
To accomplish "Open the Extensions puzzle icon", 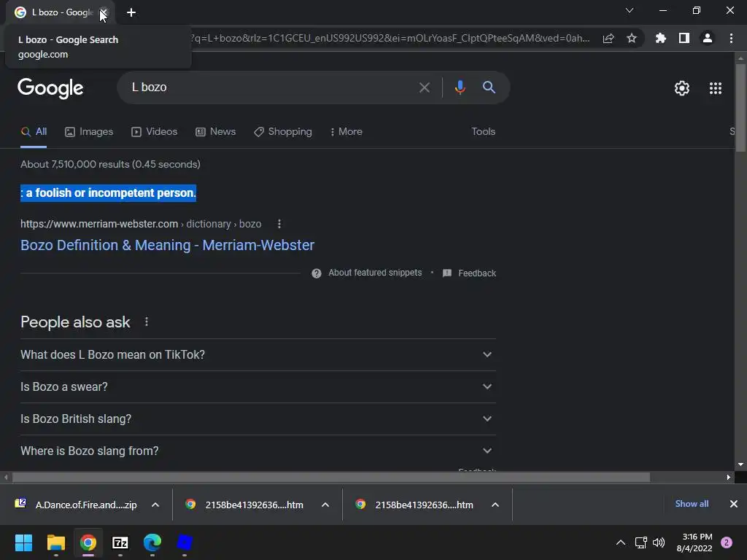I will (661, 38).
